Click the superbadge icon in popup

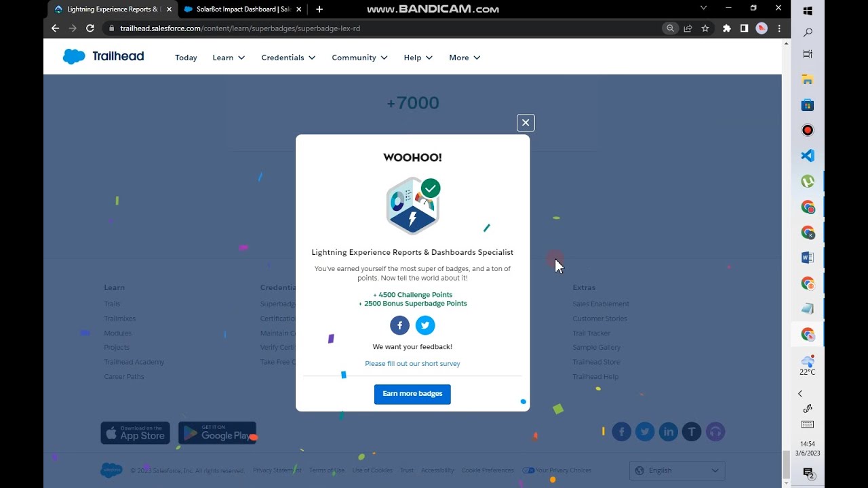pyautogui.click(x=412, y=206)
